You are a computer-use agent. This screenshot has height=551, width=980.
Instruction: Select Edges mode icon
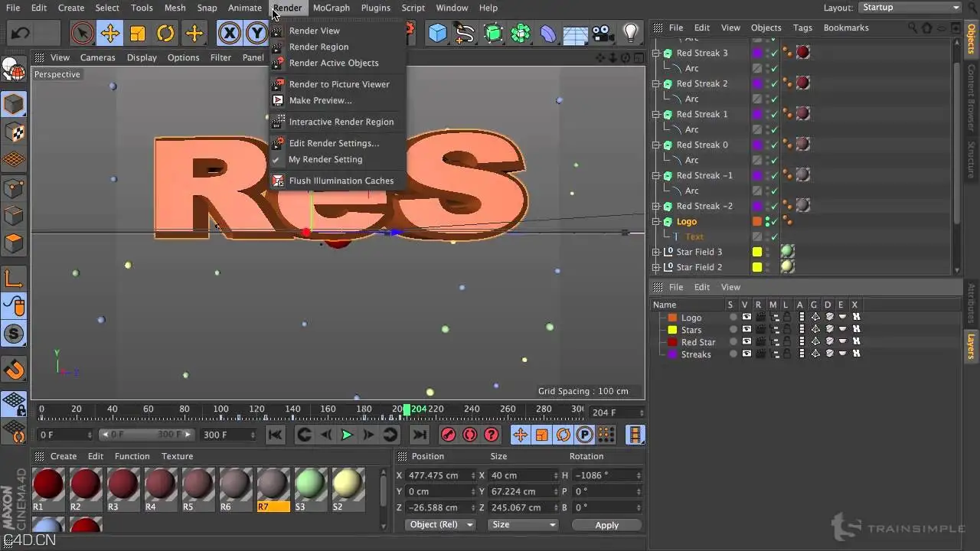[14, 215]
